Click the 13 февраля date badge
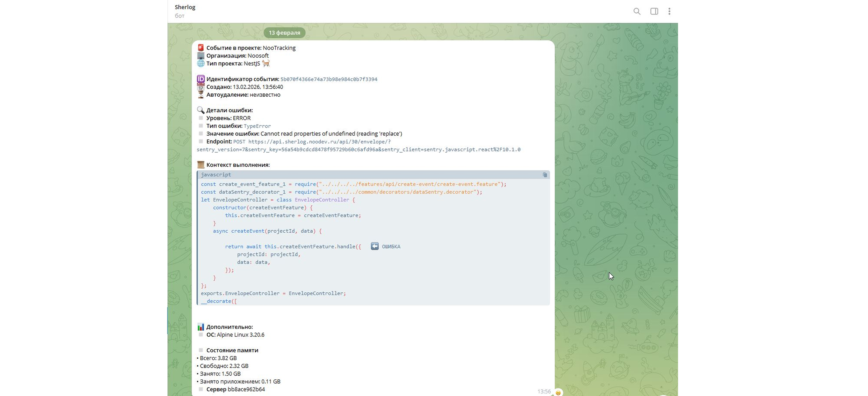This screenshot has height=396, width=868. [284, 33]
